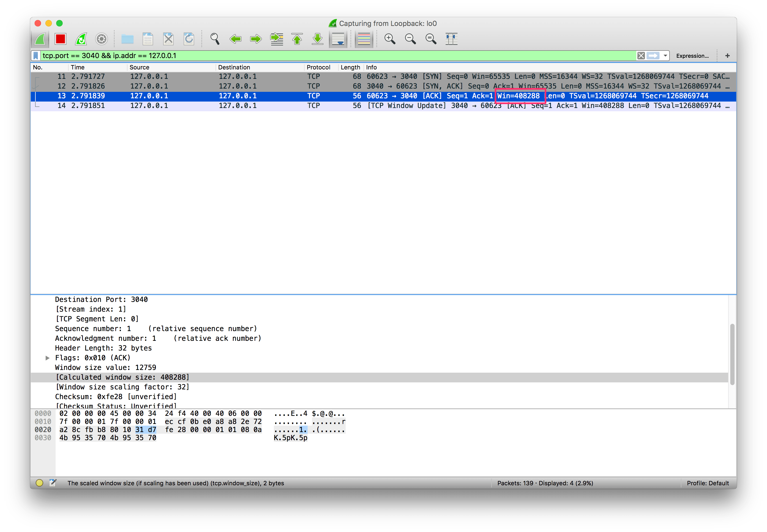Open the Expression… filter builder

coord(692,56)
